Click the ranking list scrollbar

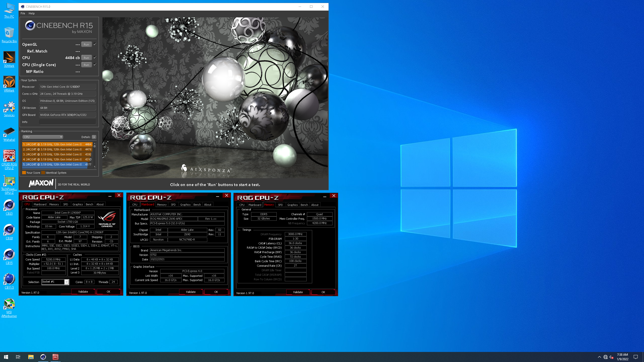coord(95,155)
